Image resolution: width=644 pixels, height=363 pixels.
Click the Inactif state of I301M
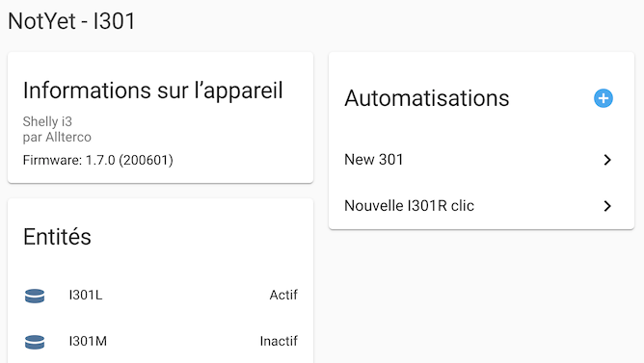tap(279, 341)
